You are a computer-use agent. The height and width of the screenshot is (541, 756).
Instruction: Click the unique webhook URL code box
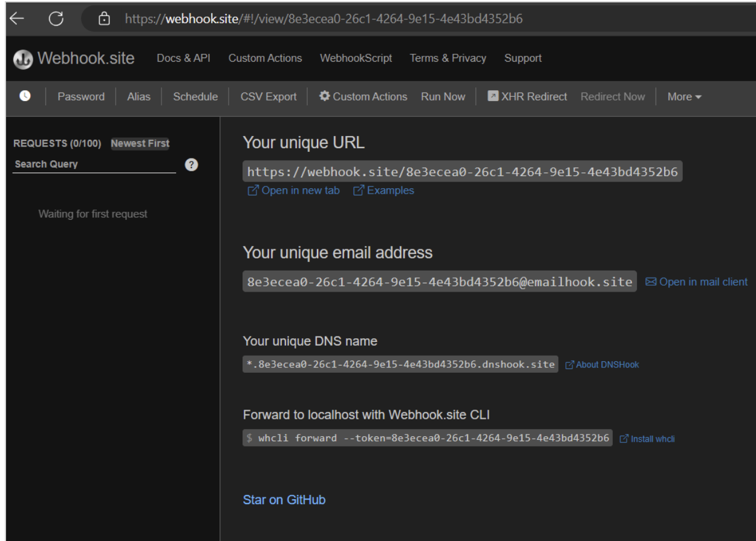pos(463,172)
